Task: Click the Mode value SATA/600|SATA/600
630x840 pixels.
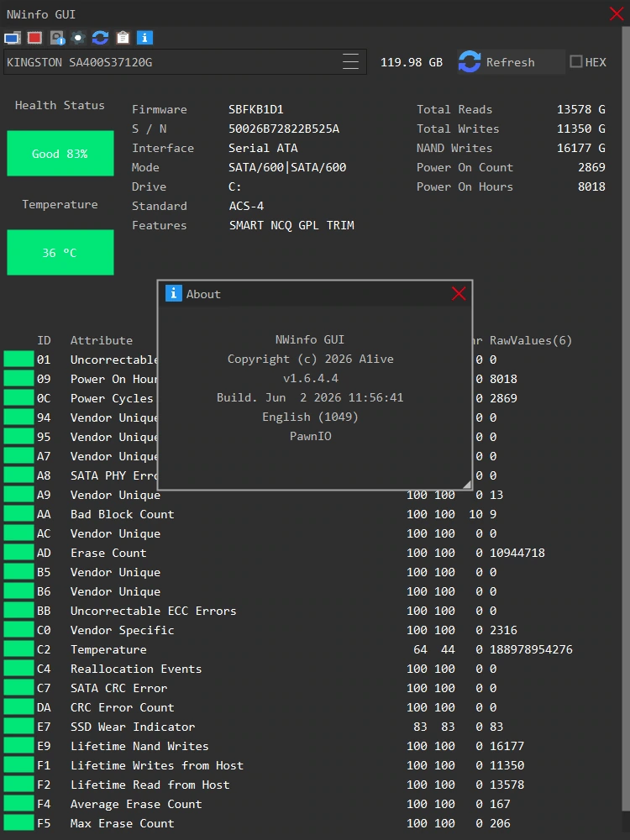Action: [x=287, y=167]
